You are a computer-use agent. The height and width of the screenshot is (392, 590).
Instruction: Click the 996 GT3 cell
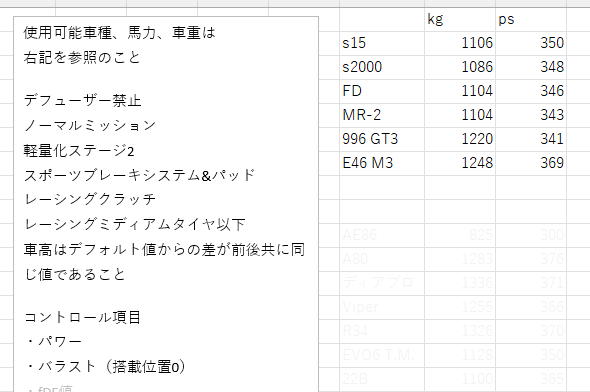coord(382,140)
